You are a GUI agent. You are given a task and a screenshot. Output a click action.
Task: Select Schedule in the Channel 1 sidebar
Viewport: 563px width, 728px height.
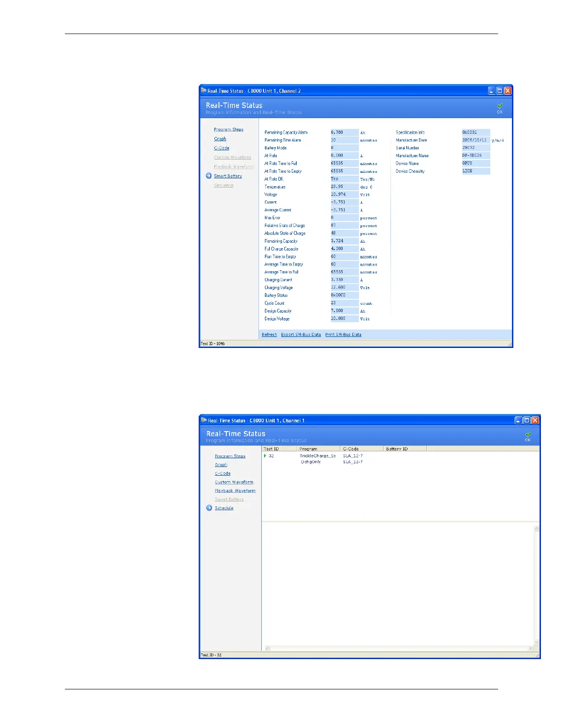pyautogui.click(x=224, y=508)
